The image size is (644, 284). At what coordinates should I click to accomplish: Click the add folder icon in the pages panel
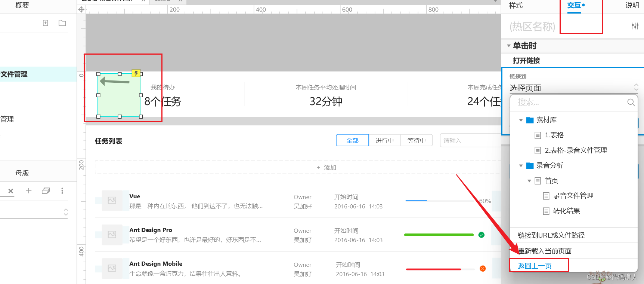click(x=62, y=23)
